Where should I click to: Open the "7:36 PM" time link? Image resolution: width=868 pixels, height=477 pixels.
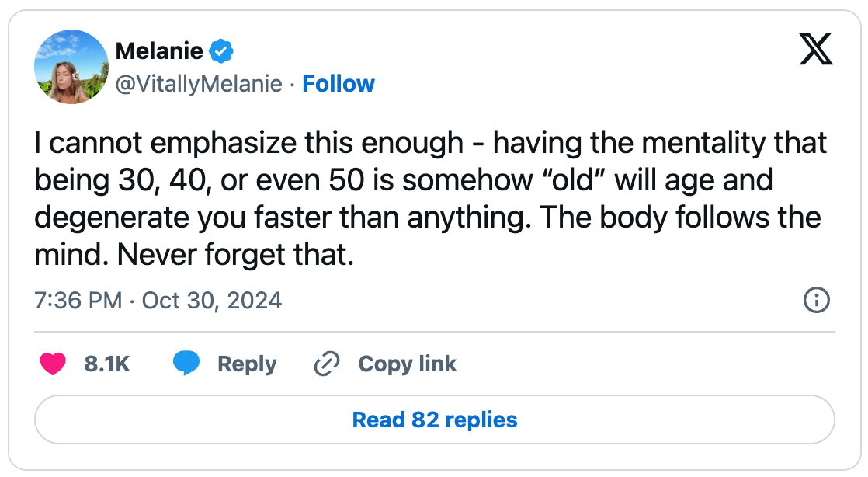click(78, 300)
